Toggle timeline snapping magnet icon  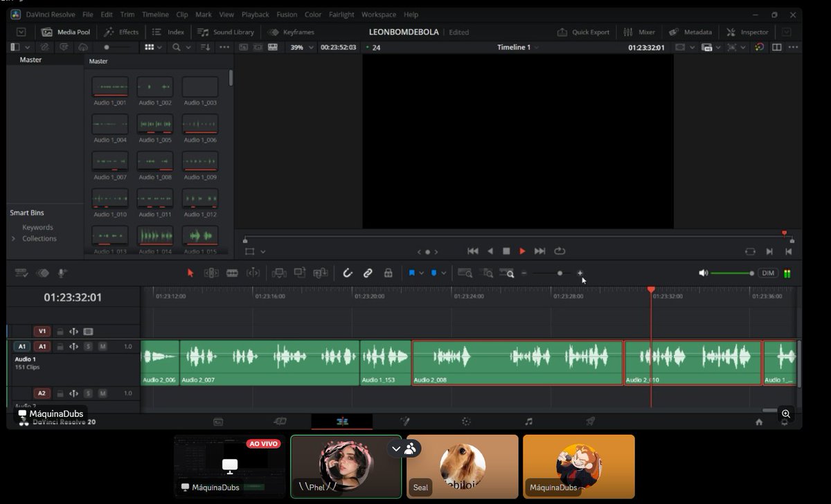348,273
